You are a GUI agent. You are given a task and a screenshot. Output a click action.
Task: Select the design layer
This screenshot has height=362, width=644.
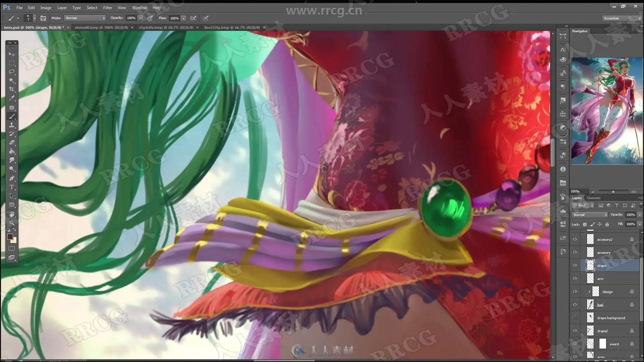(x=607, y=292)
